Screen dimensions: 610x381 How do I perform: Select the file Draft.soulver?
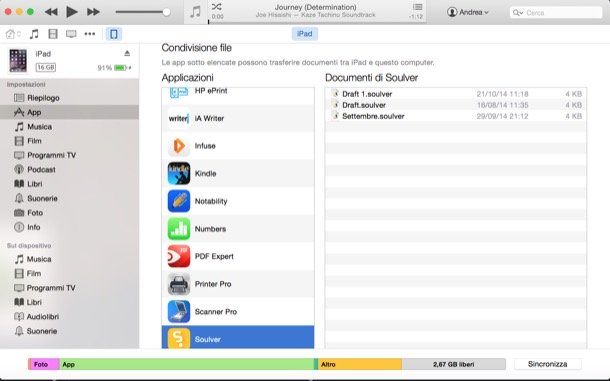point(456,105)
